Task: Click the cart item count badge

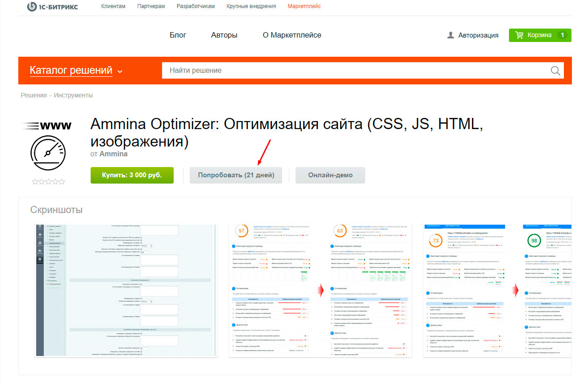Action: (563, 35)
